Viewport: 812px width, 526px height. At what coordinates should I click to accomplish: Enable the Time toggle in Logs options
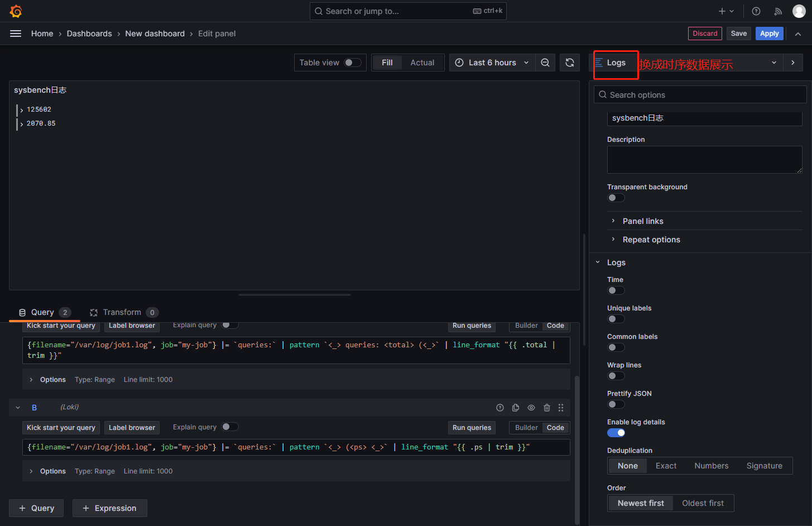616,290
